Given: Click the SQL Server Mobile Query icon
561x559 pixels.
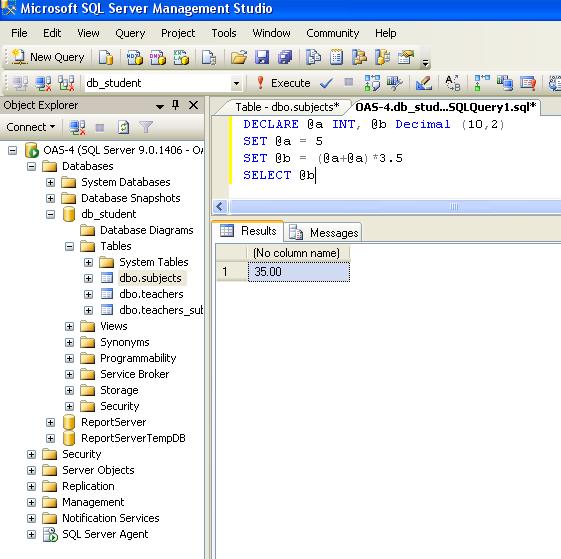Looking at the screenshot, I should point(209,57).
